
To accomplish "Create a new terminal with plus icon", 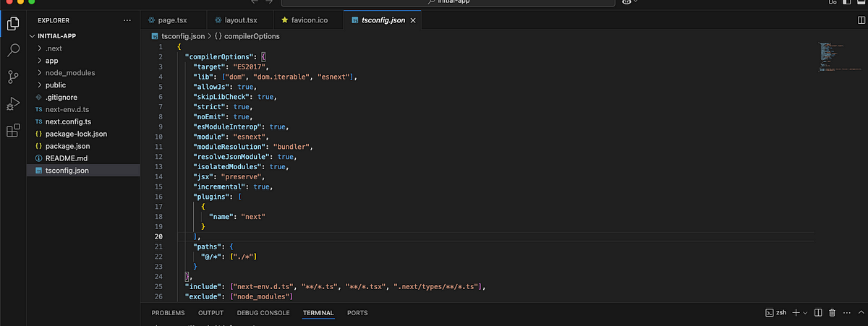I will 796,313.
